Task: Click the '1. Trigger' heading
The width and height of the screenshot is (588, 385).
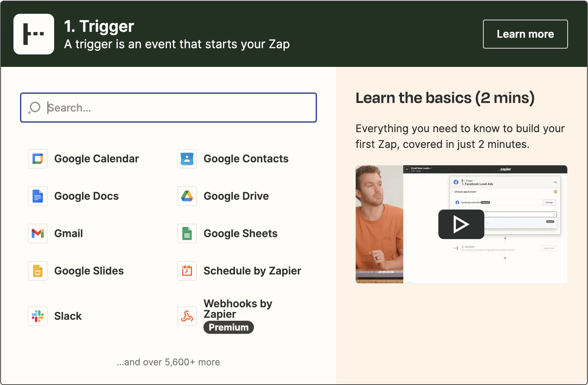Action: click(x=99, y=26)
